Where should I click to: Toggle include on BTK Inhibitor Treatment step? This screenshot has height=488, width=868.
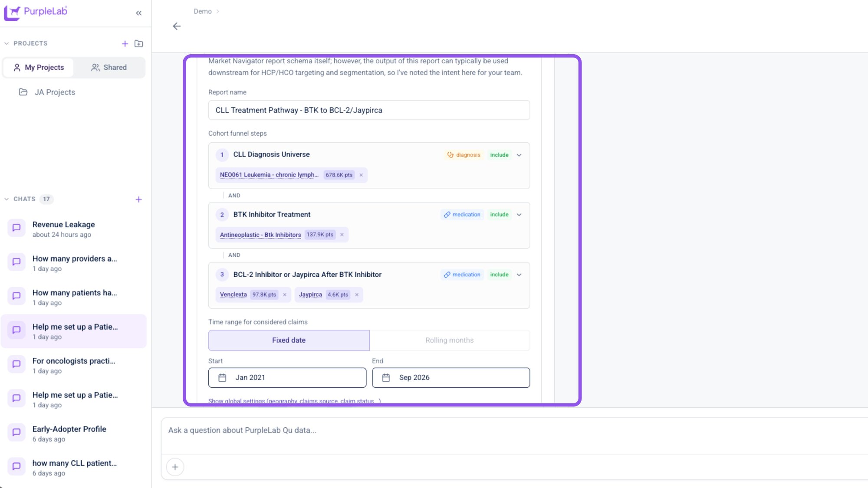499,215
